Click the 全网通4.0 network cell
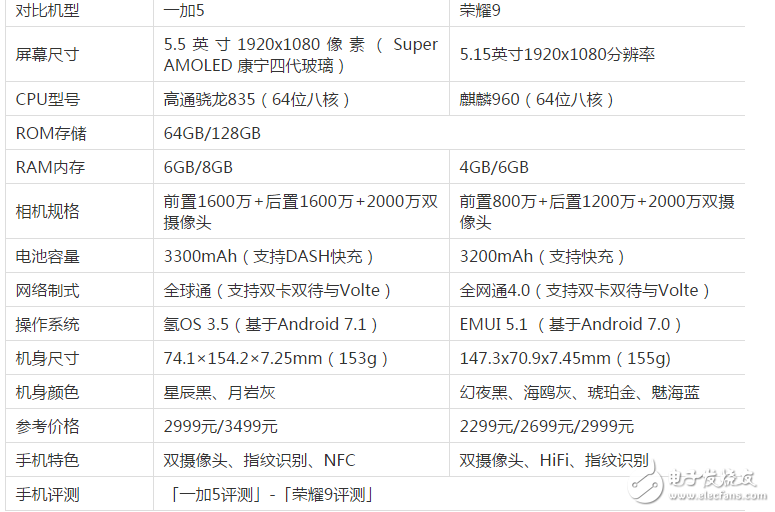The image size is (775, 512). [x=585, y=290]
